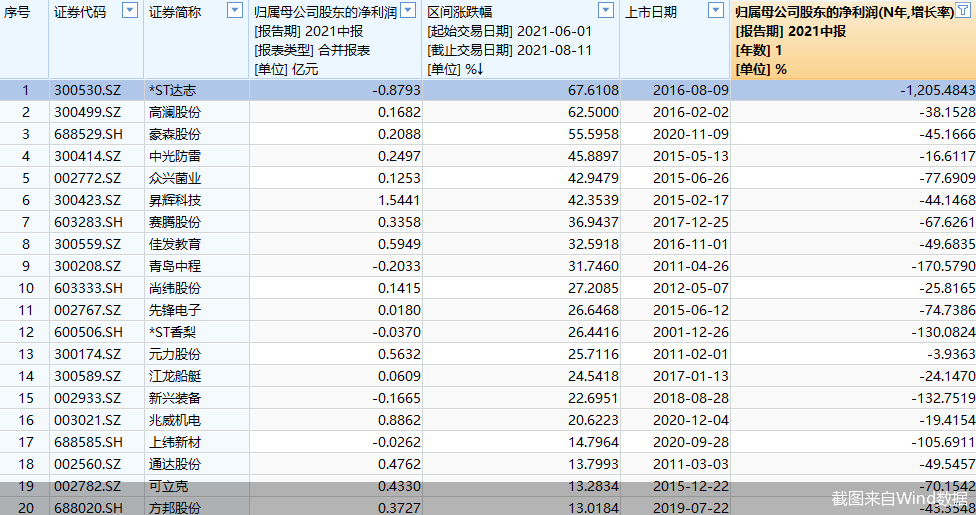The image size is (976, 515).
Task: Open the 证券简称 column filter dropdown
Action: tap(235, 10)
